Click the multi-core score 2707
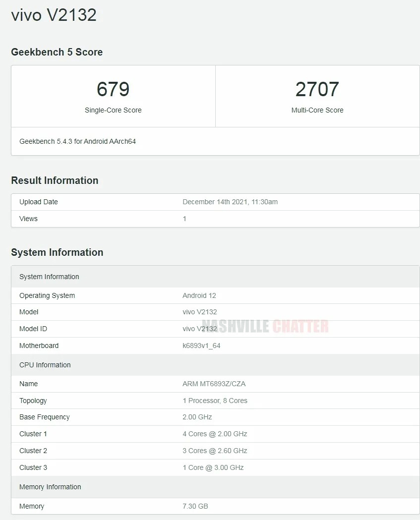Image resolution: width=420 pixels, height=520 pixels. point(317,89)
